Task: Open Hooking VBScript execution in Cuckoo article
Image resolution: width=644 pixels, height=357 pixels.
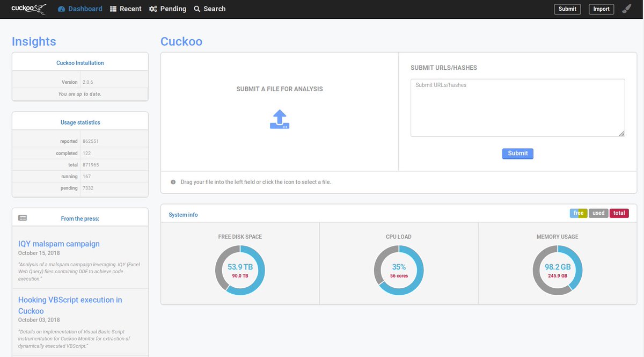Action: tap(70, 305)
